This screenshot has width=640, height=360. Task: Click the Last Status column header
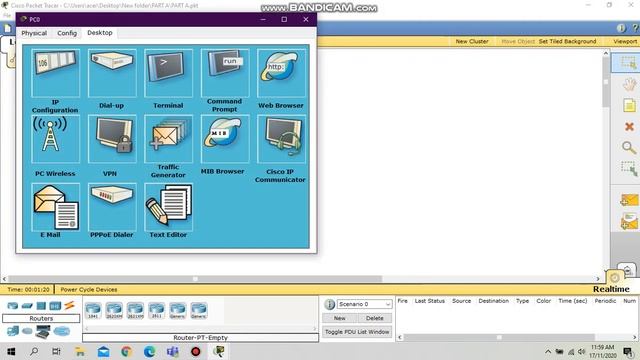click(x=429, y=301)
